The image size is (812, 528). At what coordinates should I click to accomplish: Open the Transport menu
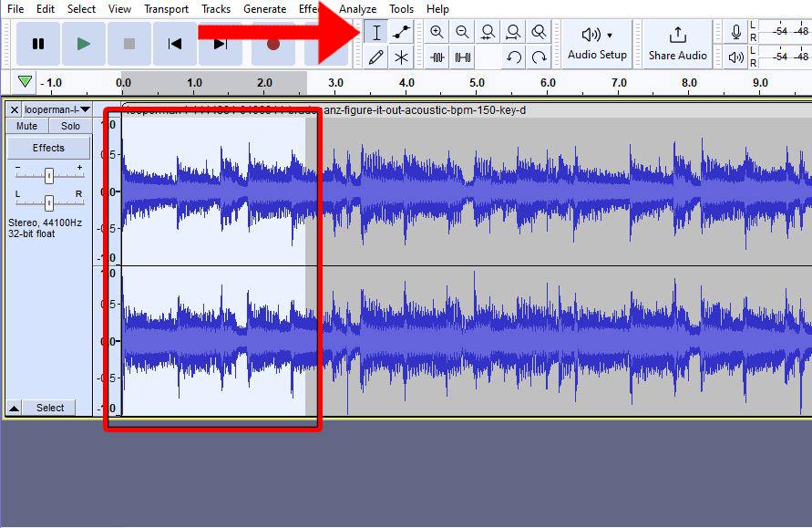(x=166, y=9)
